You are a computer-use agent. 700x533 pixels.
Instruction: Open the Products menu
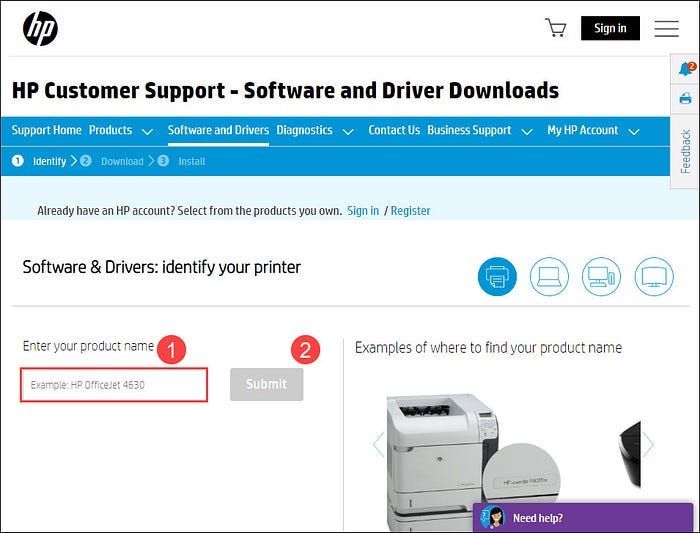point(110,130)
